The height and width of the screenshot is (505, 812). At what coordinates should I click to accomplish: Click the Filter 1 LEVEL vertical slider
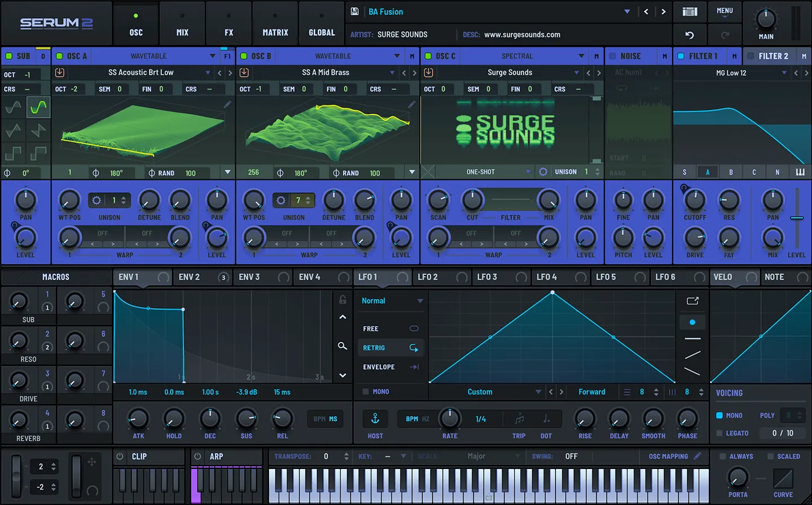click(797, 218)
